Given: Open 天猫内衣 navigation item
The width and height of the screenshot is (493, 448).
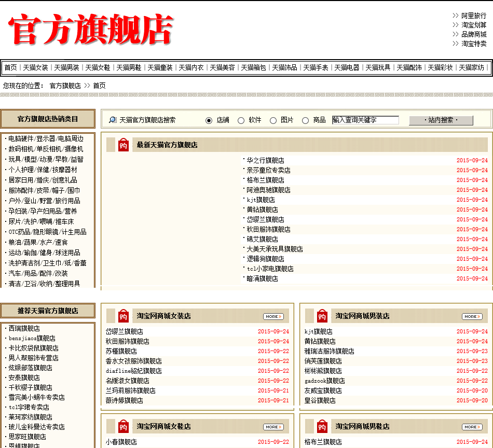Looking at the screenshot, I should [x=191, y=67].
